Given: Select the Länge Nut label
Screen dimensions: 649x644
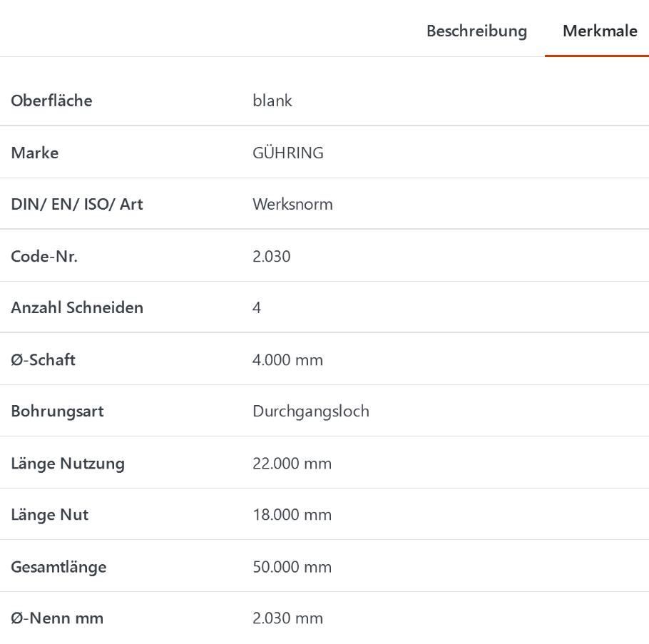Looking at the screenshot, I should (x=49, y=515).
